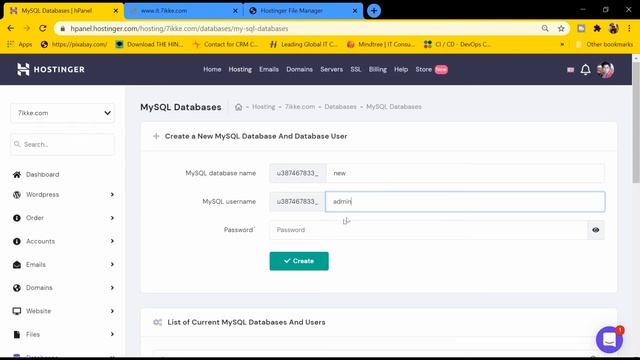Click the Website monitor icon in sidebar
640x360 pixels.
click(x=17, y=311)
